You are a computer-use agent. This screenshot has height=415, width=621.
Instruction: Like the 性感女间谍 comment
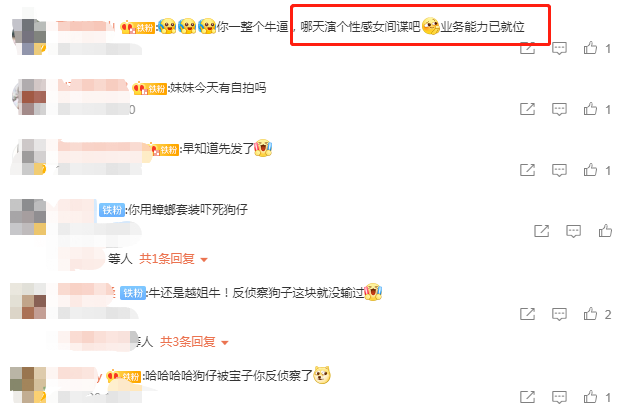coord(590,48)
